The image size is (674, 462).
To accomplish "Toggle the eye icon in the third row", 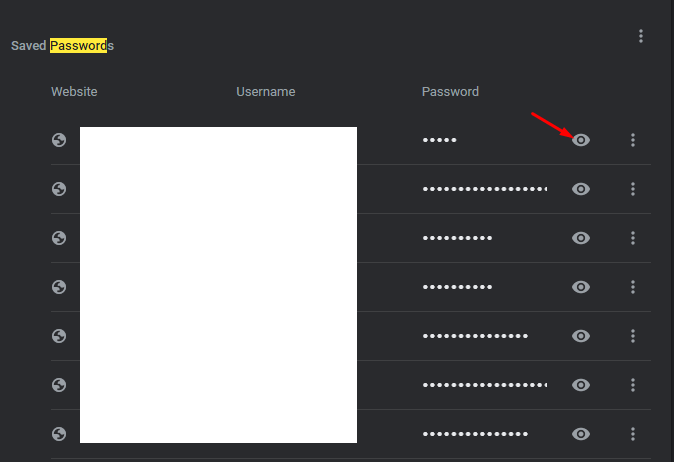I will click(581, 238).
